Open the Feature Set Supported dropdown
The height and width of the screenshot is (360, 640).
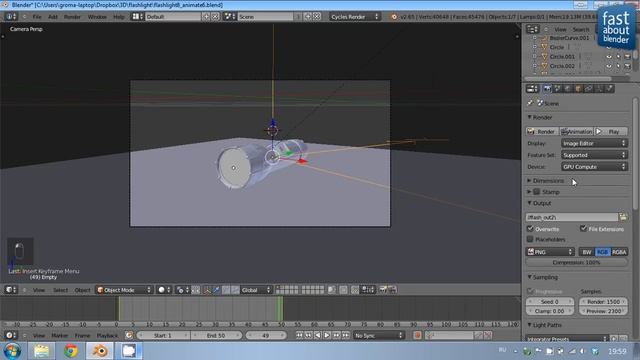coord(594,155)
